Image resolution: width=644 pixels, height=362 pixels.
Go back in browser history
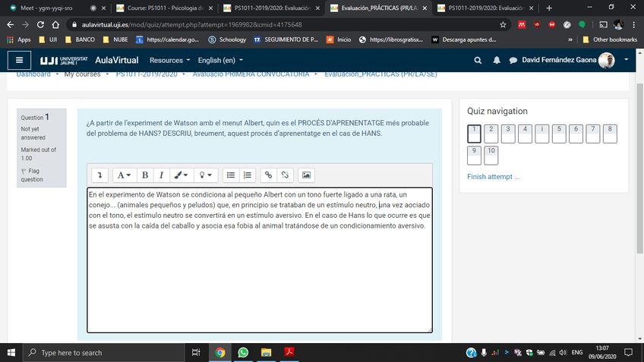(x=11, y=24)
